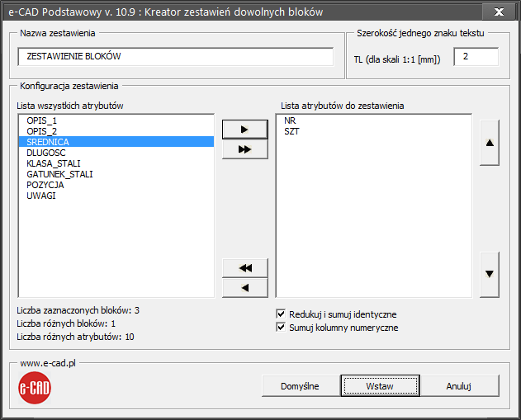This screenshot has height=420, width=521.
Task: Select UWAGI attribute
Action: click(x=116, y=196)
